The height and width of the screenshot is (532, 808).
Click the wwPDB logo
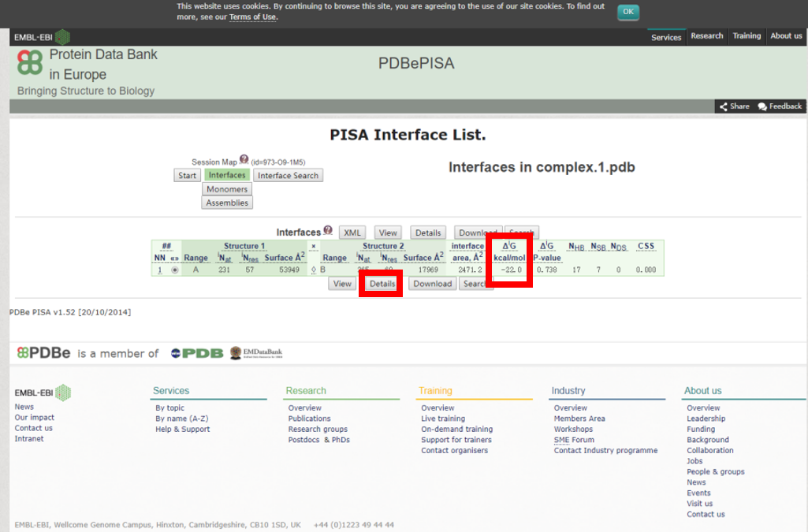(x=197, y=353)
